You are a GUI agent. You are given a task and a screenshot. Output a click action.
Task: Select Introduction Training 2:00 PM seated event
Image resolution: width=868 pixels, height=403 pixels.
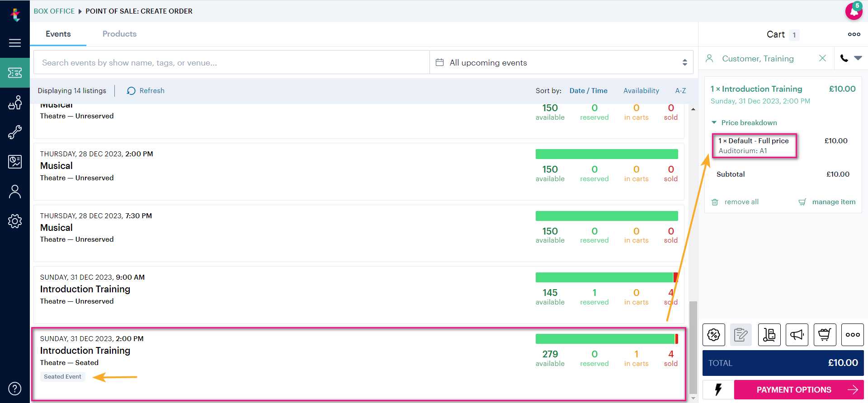[x=359, y=364]
